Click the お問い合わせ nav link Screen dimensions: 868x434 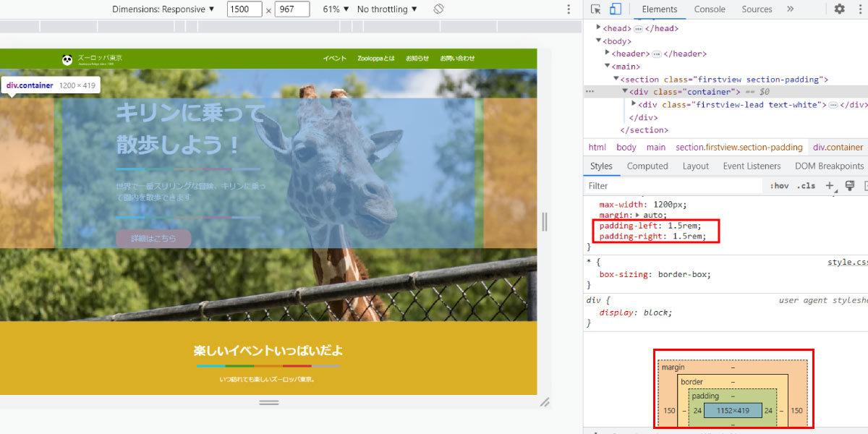click(x=458, y=59)
